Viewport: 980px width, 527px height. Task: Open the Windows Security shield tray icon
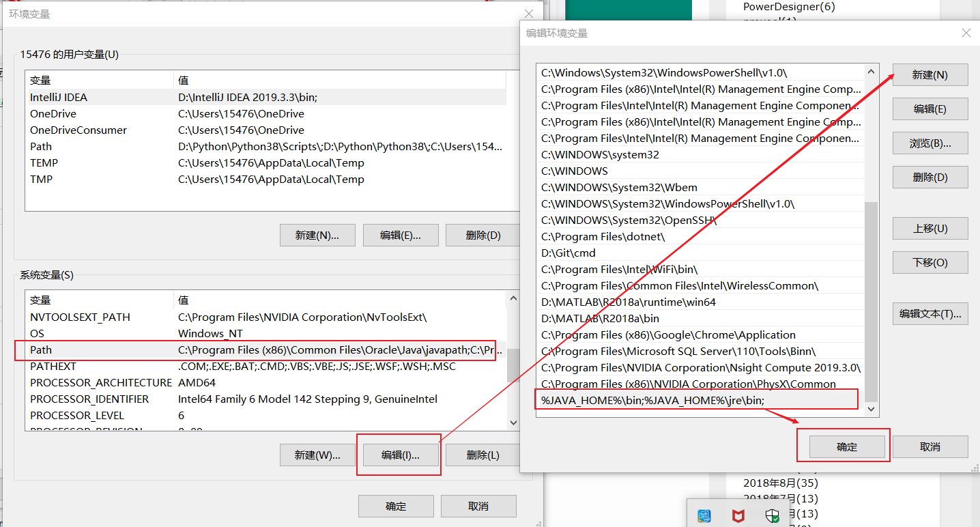click(772, 516)
